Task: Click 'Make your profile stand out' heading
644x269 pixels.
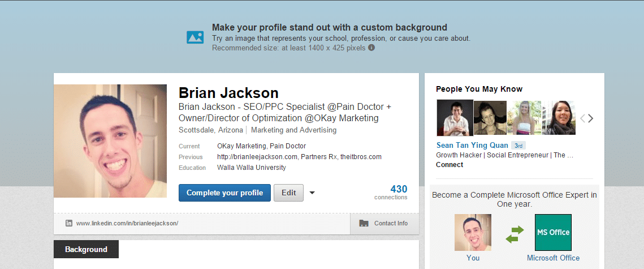Action: 330,28
